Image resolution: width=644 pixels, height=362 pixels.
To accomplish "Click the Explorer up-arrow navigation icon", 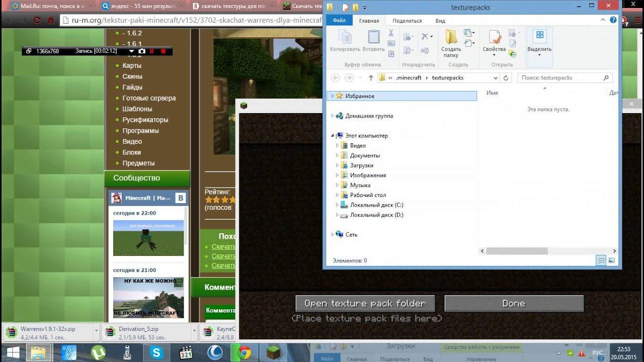I will click(371, 78).
